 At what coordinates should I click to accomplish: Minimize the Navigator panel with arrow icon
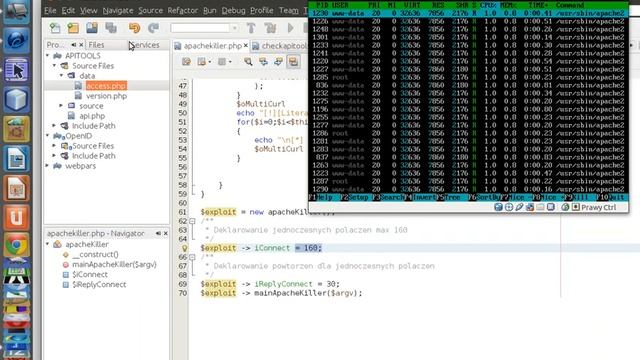click(x=158, y=233)
